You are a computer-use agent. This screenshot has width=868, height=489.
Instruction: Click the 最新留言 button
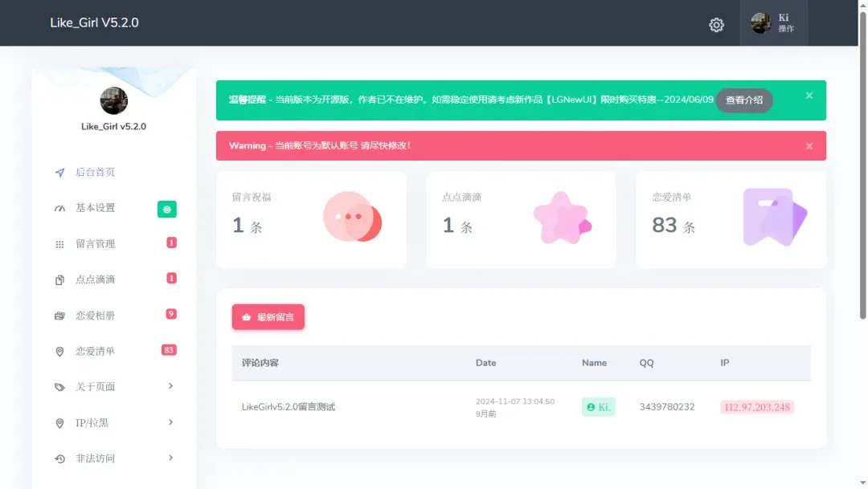tap(268, 317)
